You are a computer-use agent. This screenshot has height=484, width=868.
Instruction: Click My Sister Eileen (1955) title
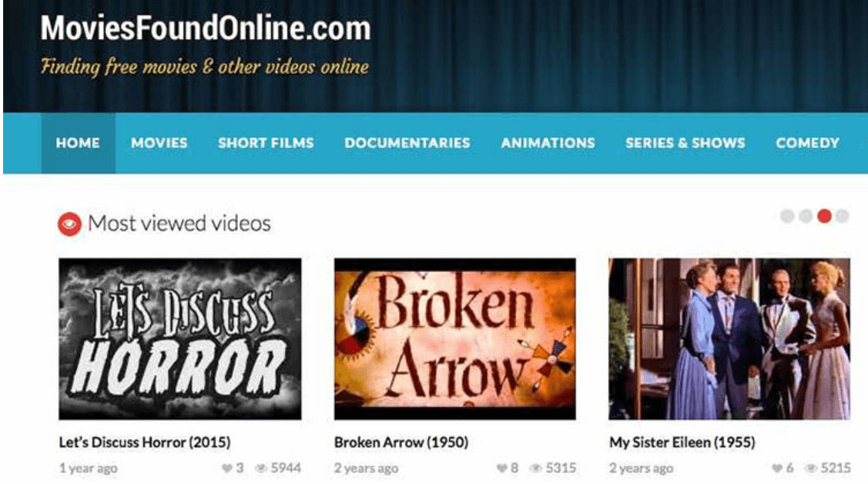682,442
